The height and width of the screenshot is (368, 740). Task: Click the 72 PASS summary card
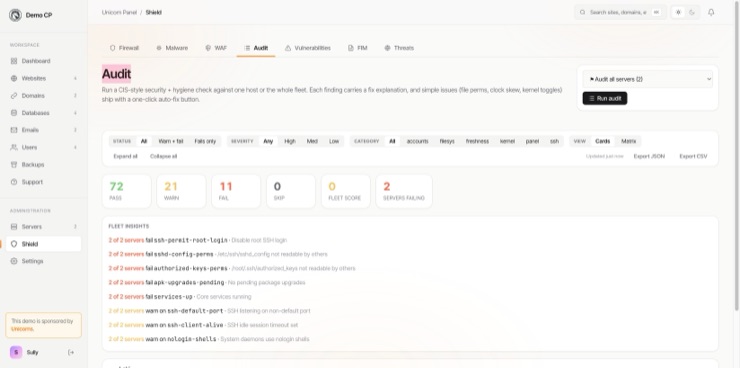(x=126, y=191)
